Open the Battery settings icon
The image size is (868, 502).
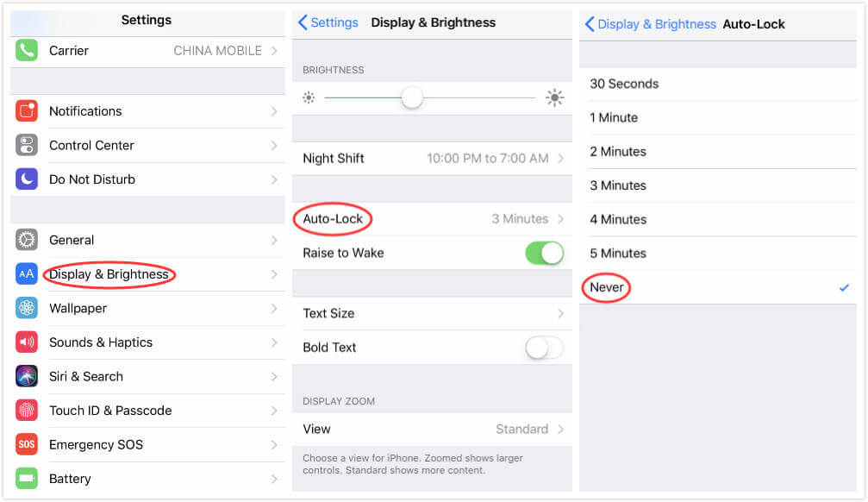[x=24, y=479]
